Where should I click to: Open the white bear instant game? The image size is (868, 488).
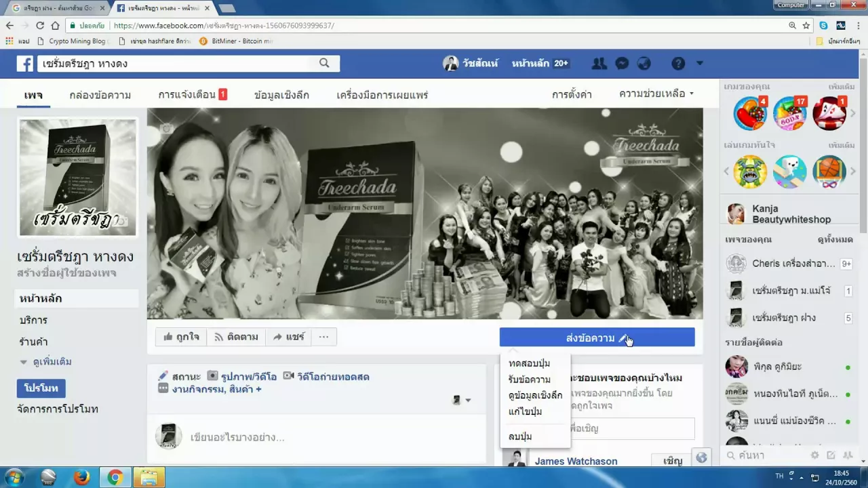(790, 172)
